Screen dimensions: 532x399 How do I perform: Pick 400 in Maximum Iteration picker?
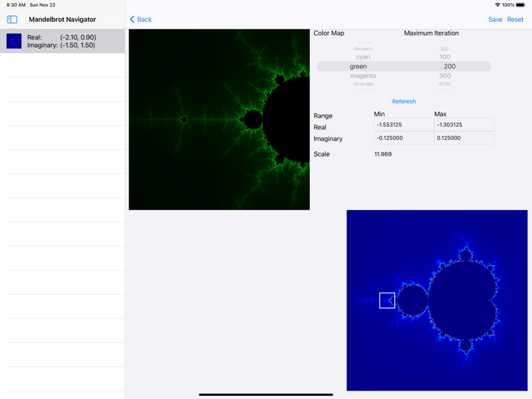coord(445,84)
